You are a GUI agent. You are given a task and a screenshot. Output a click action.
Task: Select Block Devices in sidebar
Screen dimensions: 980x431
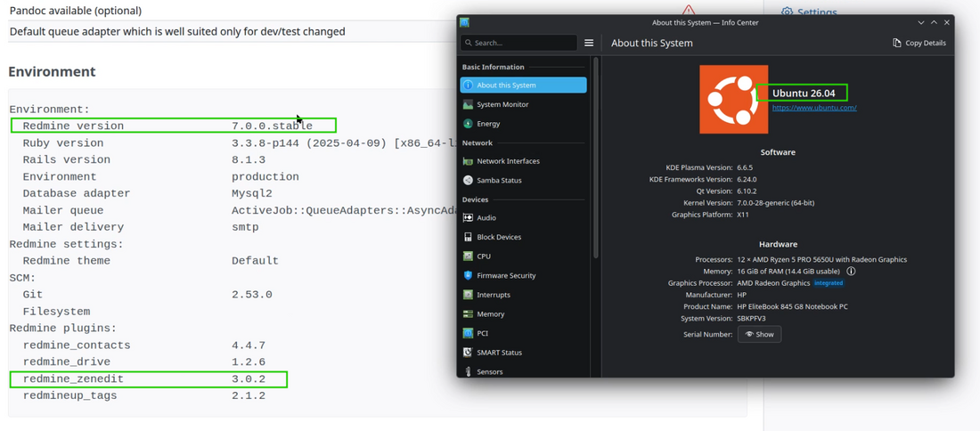523,238
